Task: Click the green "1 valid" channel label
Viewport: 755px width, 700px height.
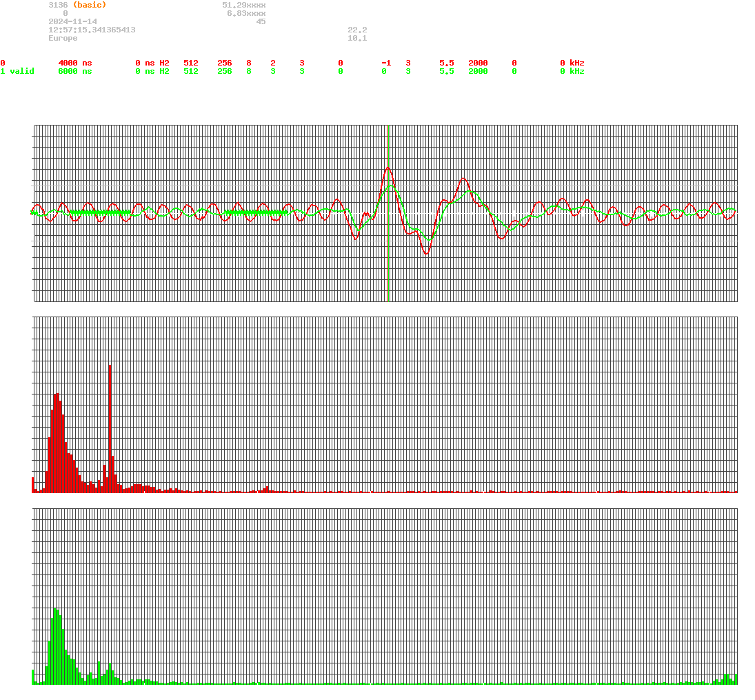Action: click(x=17, y=71)
